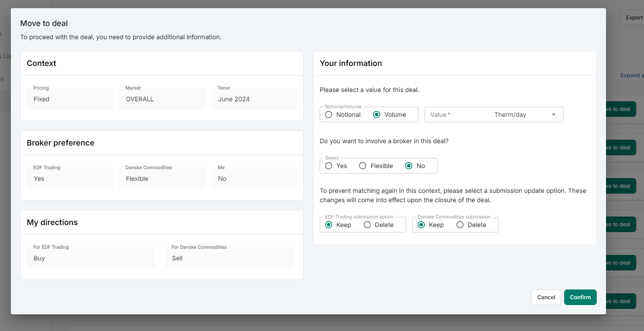Click the Tenor field showing June 2024
Viewport: 644px width, 331px height.
tap(254, 99)
